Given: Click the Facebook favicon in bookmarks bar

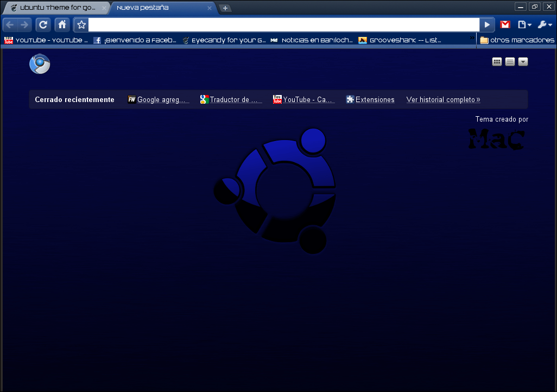Looking at the screenshot, I should tap(97, 40).
